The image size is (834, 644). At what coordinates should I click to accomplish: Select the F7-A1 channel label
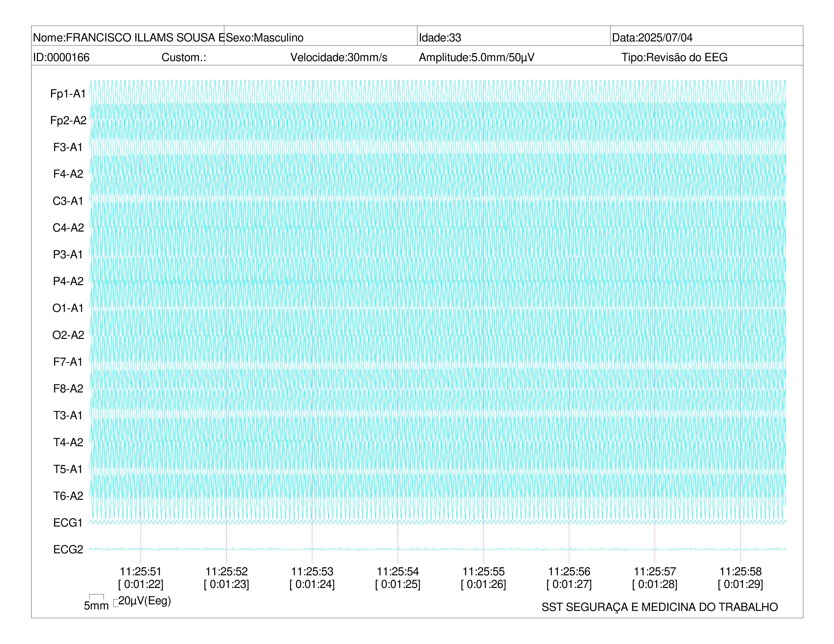click(68, 362)
